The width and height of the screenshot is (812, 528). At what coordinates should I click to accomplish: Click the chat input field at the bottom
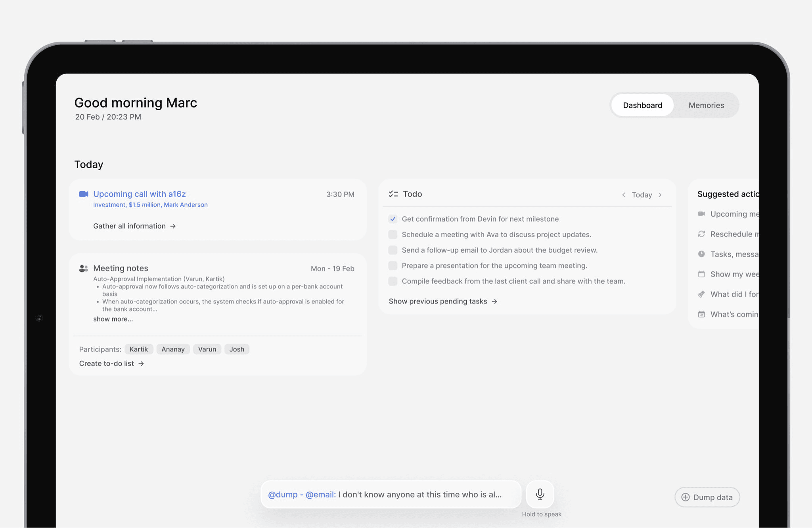click(x=391, y=494)
